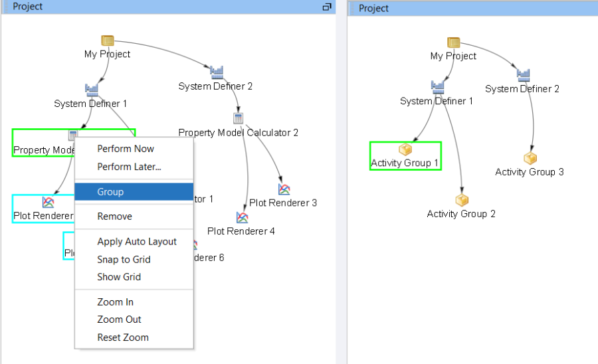
Task: Click the My Project icon in left panel
Action: [107, 41]
